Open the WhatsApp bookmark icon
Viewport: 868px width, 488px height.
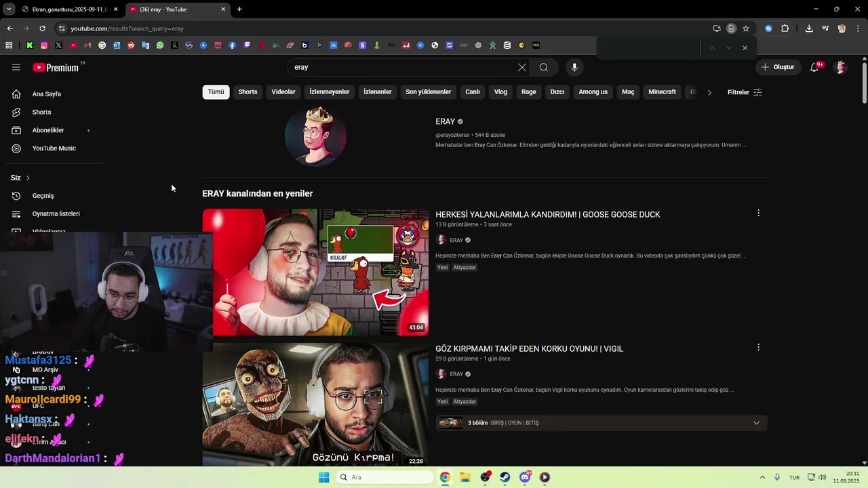pos(160,45)
